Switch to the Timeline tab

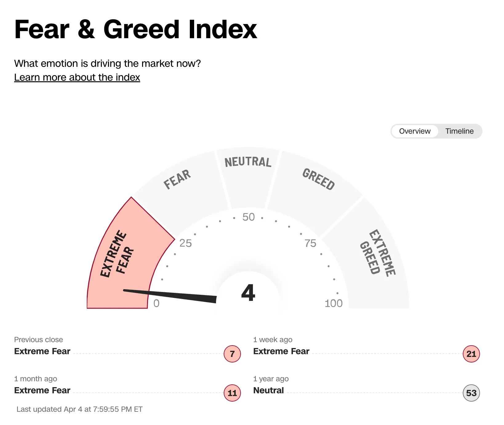(x=459, y=131)
